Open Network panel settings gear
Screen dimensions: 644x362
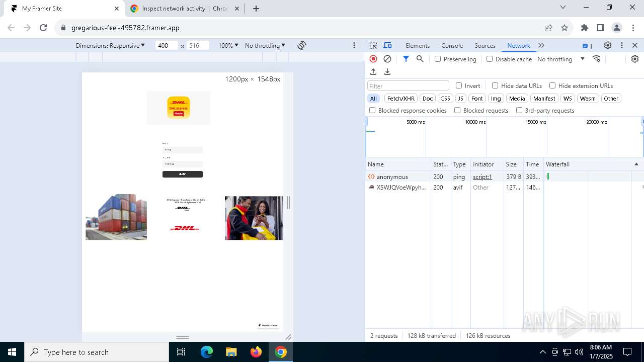(635, 59)
